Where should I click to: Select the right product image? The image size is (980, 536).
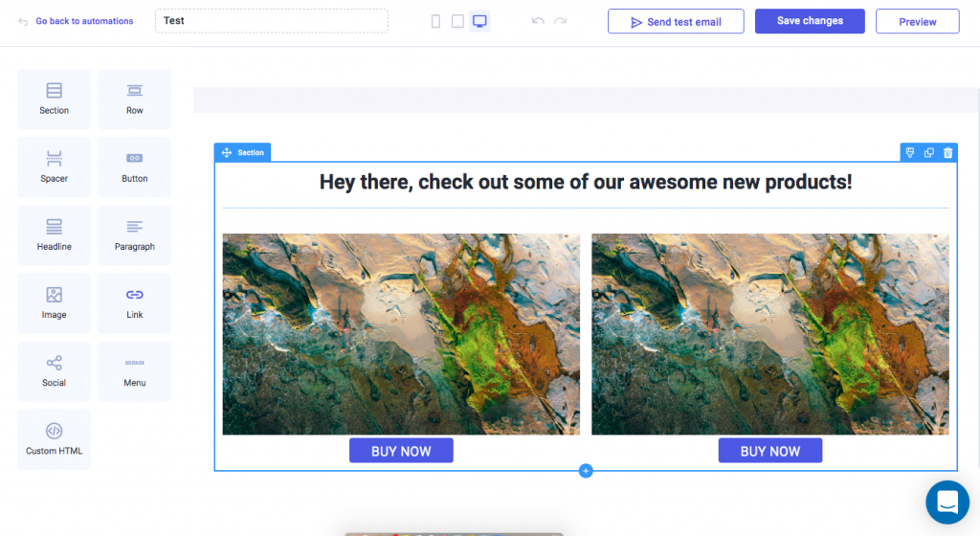pos(770,334)
